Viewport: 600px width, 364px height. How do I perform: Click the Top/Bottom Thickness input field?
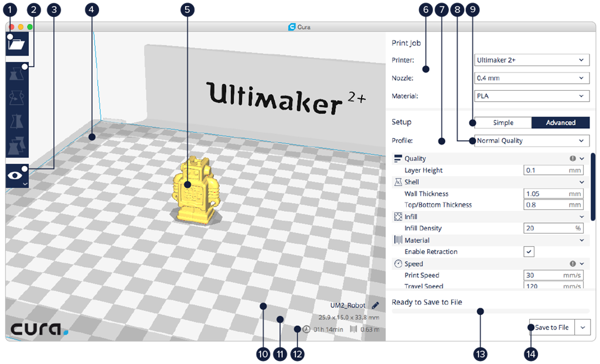(553, 205)
